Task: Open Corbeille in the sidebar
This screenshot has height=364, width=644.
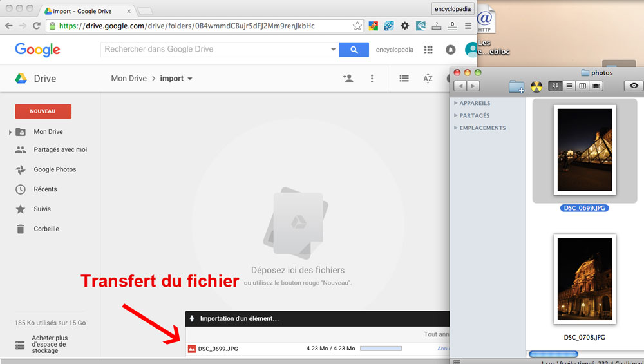Action: [46, 229]
